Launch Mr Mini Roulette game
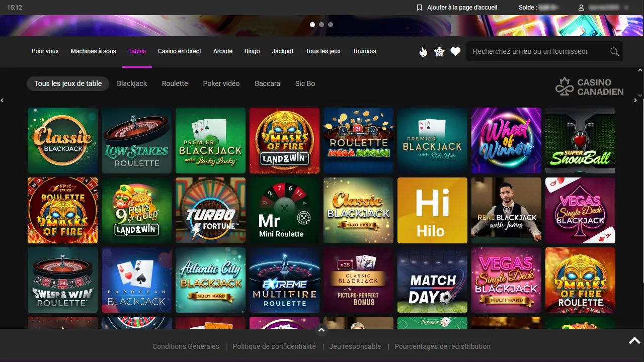 click(x=284, y=210)
